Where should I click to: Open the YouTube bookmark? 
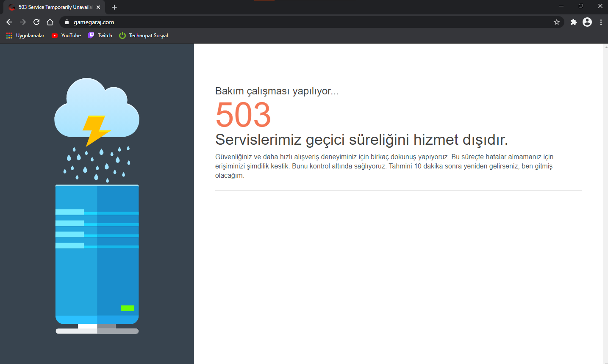(x=66, y=36)
